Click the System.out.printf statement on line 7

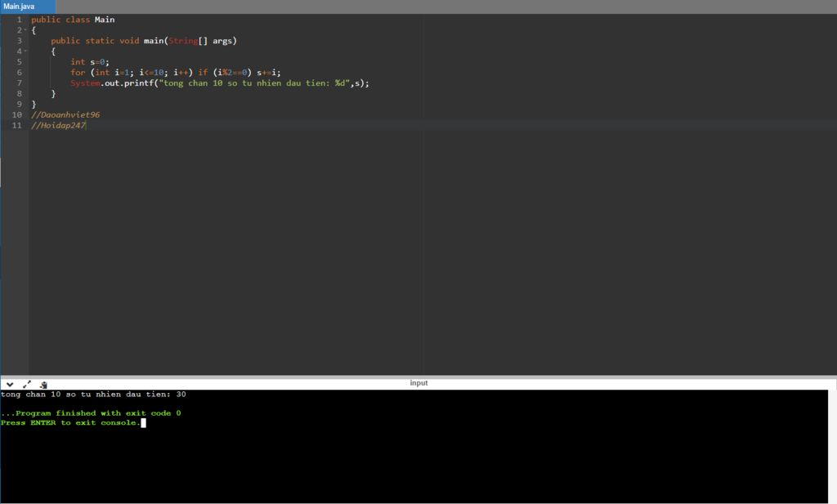coord(219,83)
